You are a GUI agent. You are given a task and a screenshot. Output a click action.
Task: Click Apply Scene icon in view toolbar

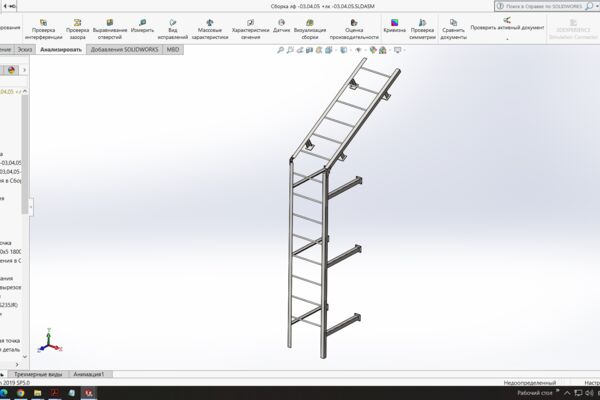point(382,50)
